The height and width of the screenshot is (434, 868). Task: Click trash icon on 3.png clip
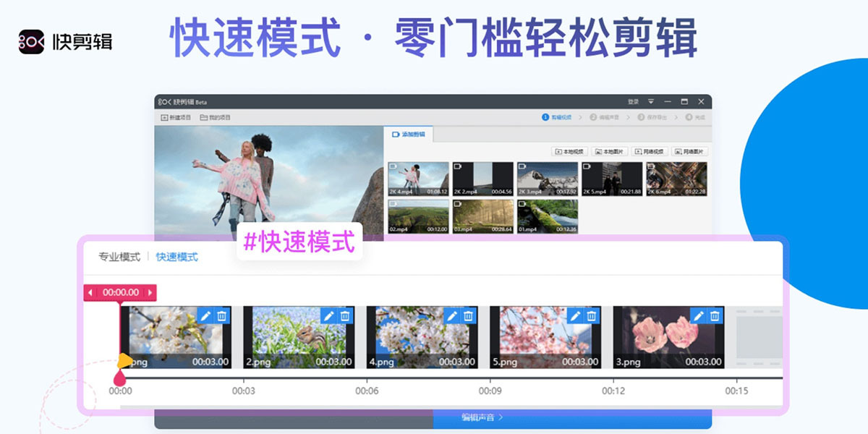click(715, 315)
